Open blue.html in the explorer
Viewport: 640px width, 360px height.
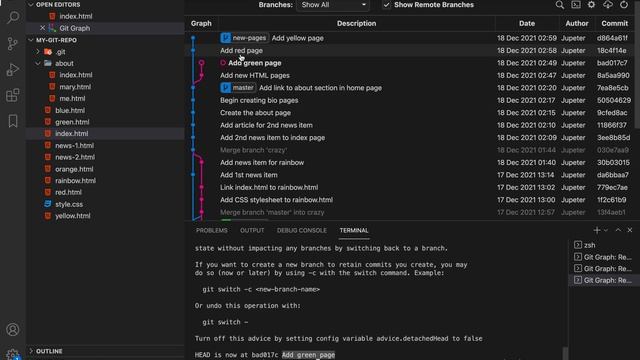(70, 110)
